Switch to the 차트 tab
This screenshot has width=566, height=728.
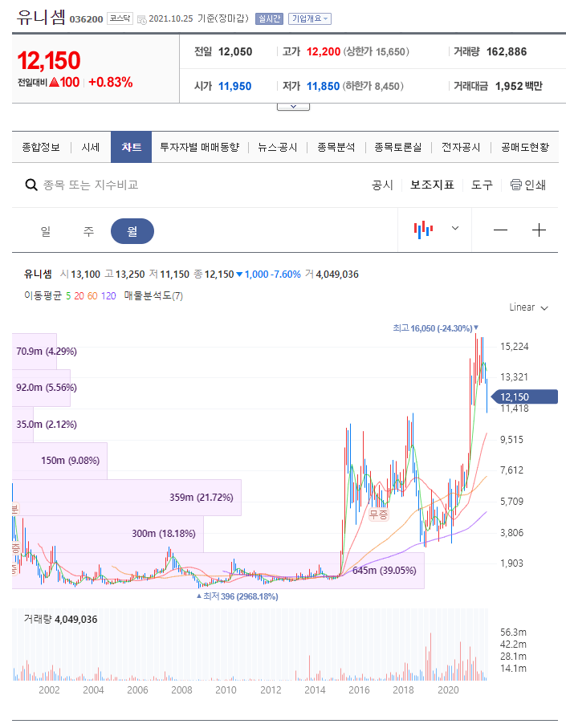coord(131,147)
